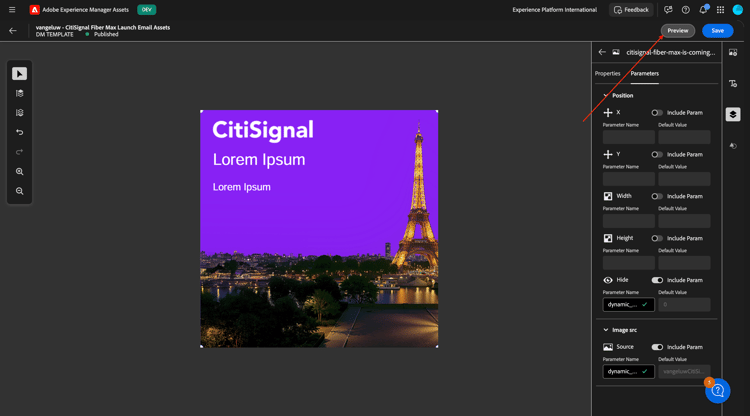Viewport: 750px width, 416px height.
Task: Click Source Parameter Name field
Action: click(629, 372)
